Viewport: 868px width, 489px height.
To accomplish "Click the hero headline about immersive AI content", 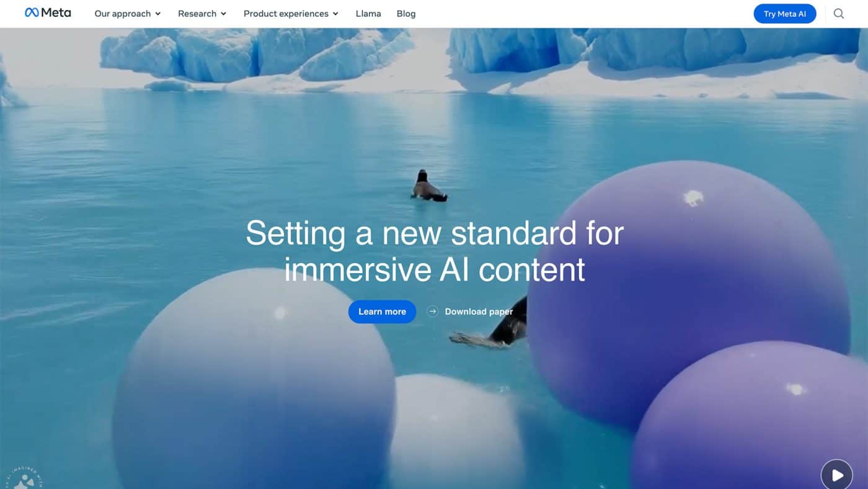I will 435,251.
